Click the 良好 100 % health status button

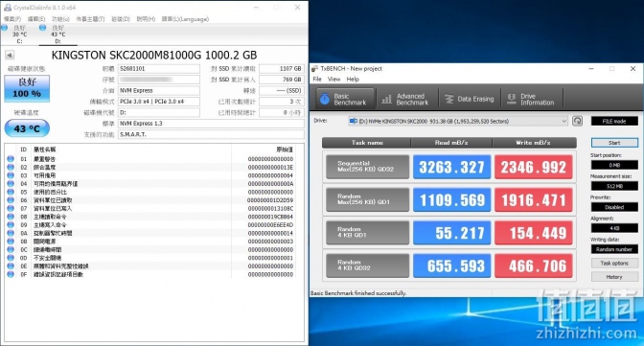point(27,88)
